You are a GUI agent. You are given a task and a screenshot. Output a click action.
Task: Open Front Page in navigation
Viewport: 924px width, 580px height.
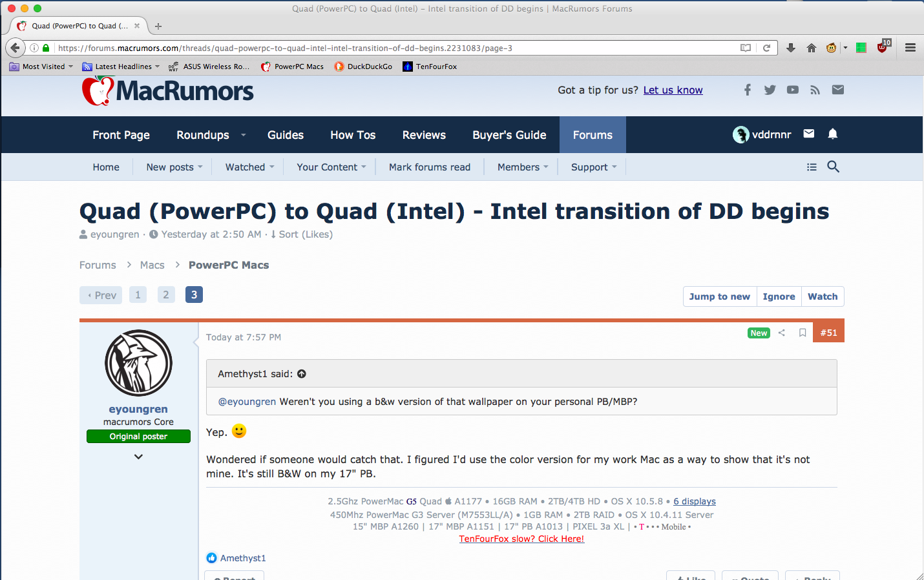tap(121, 135)
